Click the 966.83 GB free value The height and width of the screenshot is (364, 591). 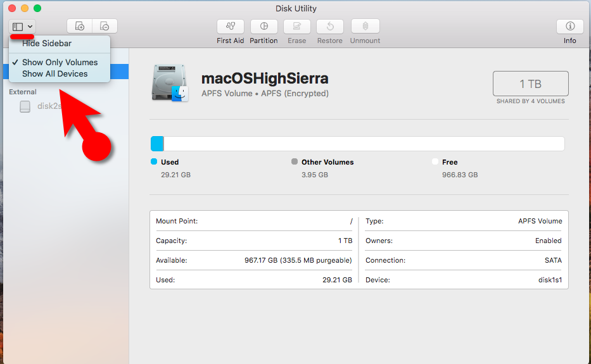click(x=460, y=175)
